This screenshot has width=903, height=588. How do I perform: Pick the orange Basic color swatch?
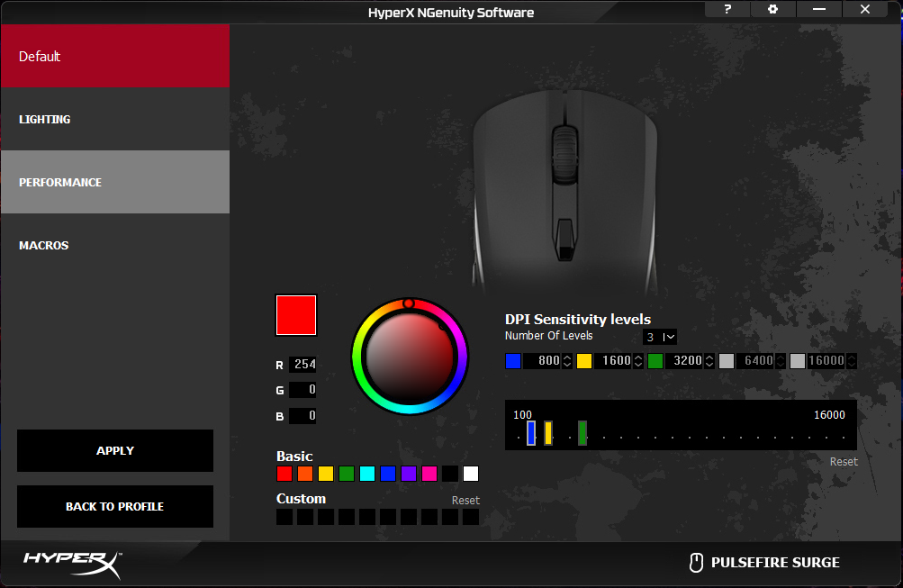(305, 474)
